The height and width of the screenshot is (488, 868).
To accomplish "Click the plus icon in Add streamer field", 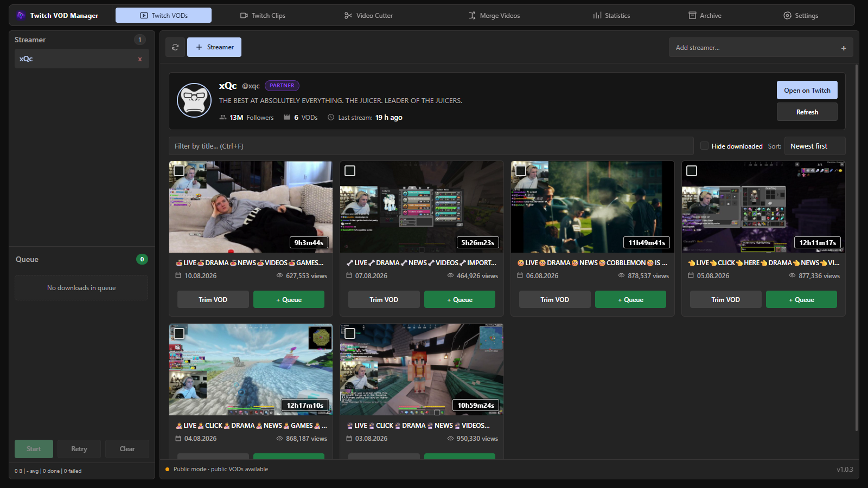I will pos(844,48).
